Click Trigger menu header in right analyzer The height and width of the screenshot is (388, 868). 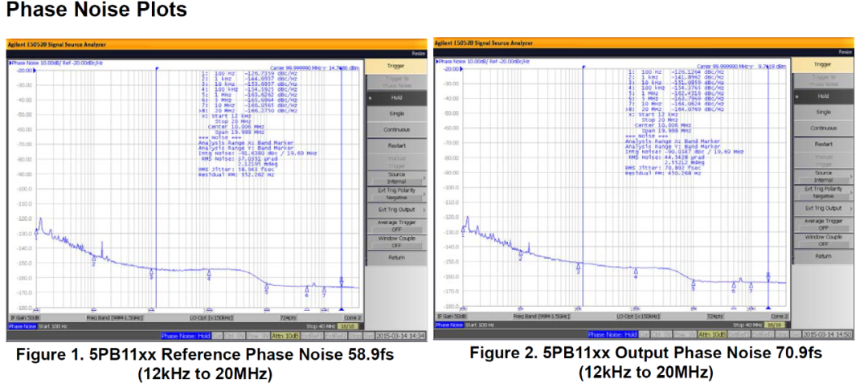[x=823, y=64]
